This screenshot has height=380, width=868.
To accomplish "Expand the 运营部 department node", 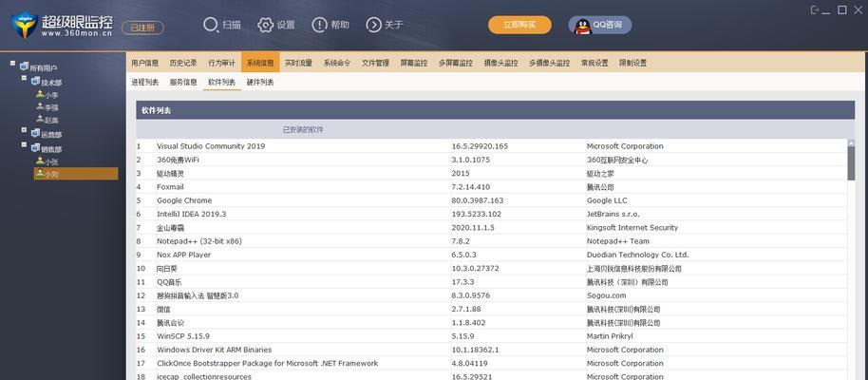I will [x=24, y=130].
